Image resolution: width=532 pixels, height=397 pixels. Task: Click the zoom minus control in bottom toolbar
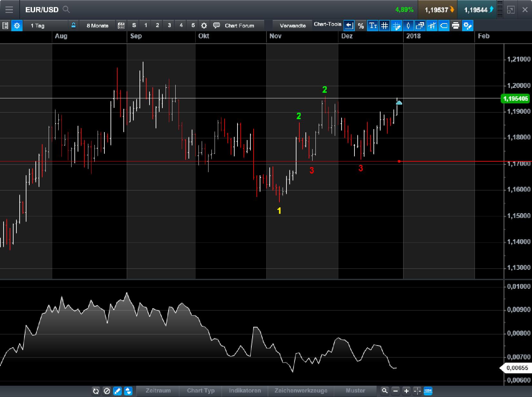coord(395,391)
